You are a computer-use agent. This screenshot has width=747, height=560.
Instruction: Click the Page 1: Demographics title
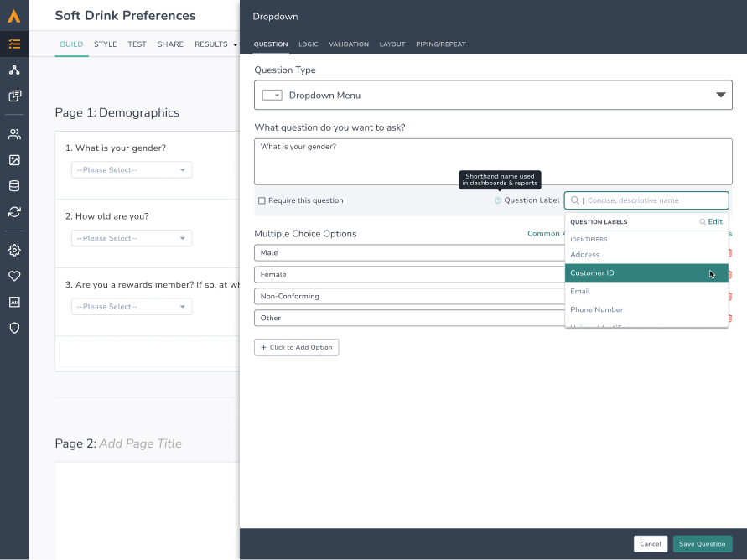click(x=117, y=113)
